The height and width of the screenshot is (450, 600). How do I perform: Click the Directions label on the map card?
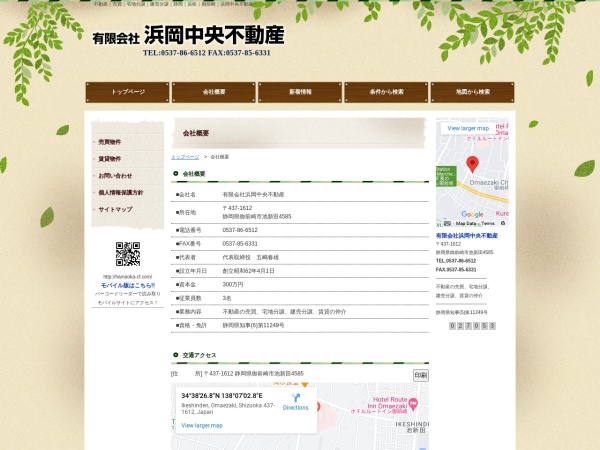coord(295,408)
